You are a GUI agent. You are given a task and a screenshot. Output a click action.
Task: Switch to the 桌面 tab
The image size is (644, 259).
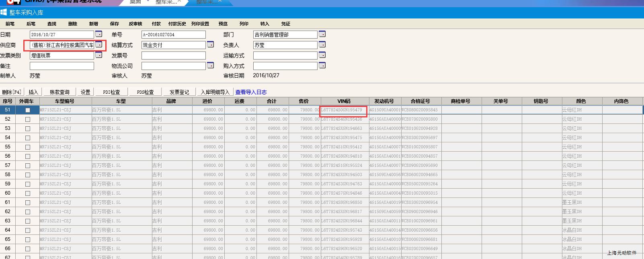[135, 2]
